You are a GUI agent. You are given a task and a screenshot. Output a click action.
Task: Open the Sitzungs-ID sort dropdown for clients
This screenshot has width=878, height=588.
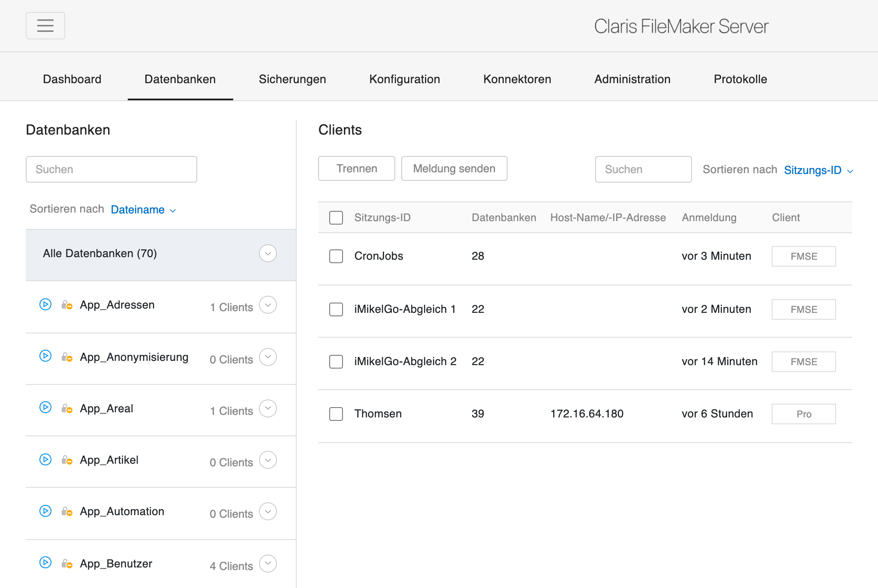(818, 170)
